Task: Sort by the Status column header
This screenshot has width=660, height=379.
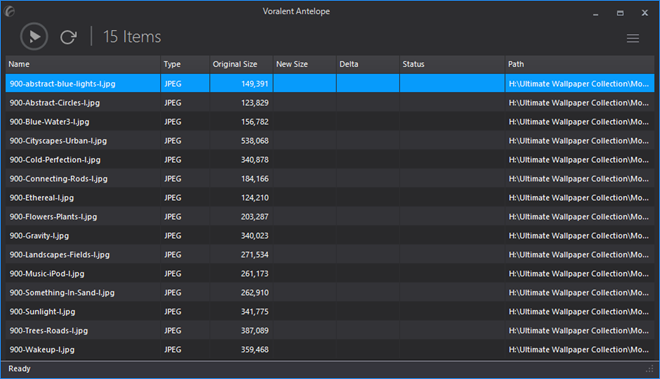Action: [452, 64]
